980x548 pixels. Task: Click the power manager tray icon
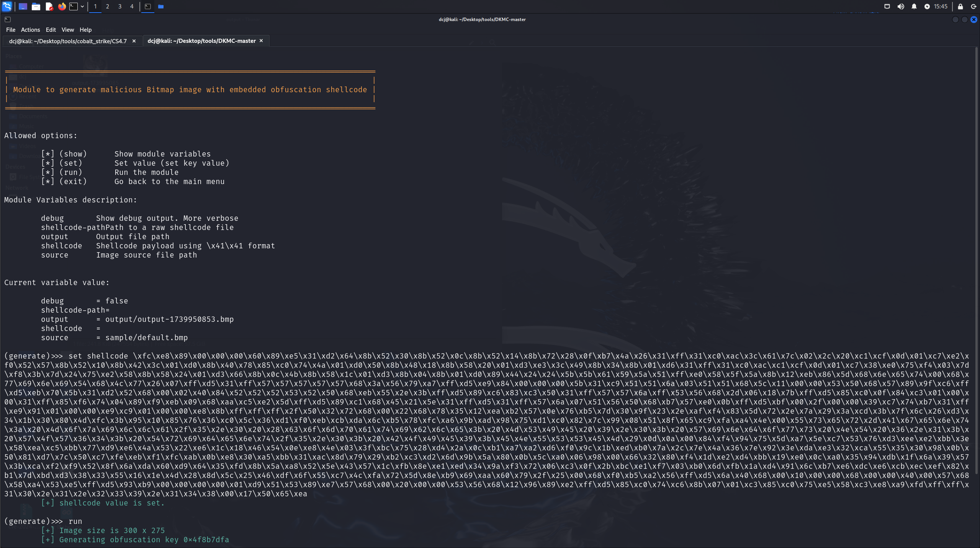tap(927, 7)
